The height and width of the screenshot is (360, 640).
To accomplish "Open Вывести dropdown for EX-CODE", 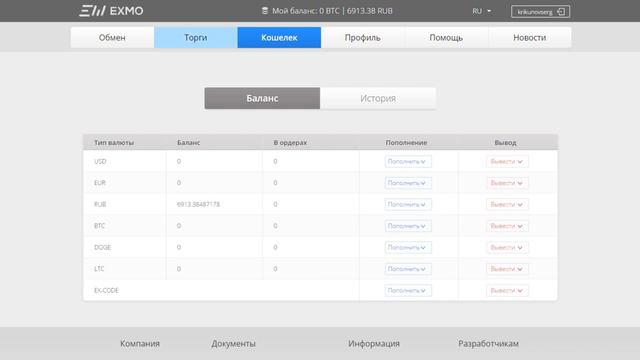I will [507, 291].
